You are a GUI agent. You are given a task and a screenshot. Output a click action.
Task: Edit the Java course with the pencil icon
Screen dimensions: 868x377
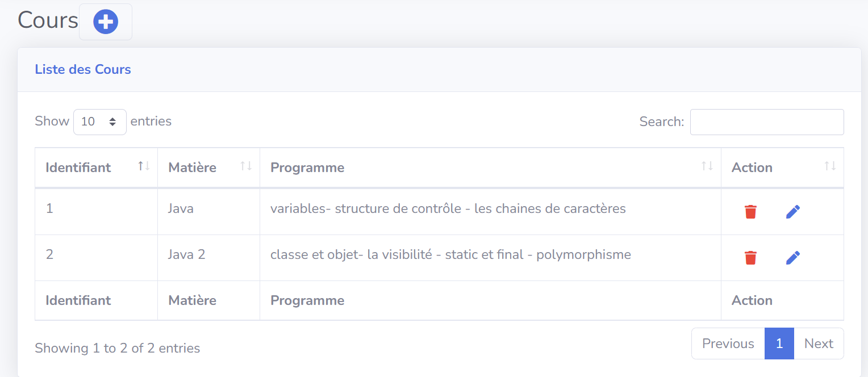pos(793,211)
